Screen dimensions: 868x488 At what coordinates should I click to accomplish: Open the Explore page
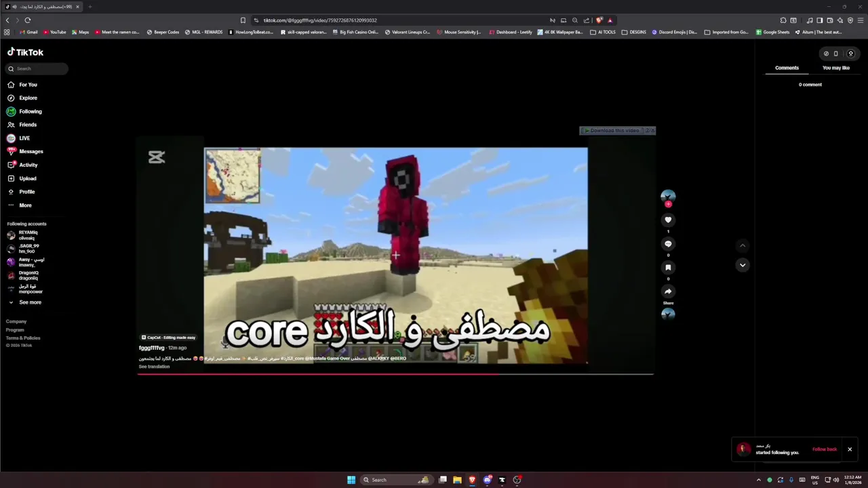tap(22, 98)
